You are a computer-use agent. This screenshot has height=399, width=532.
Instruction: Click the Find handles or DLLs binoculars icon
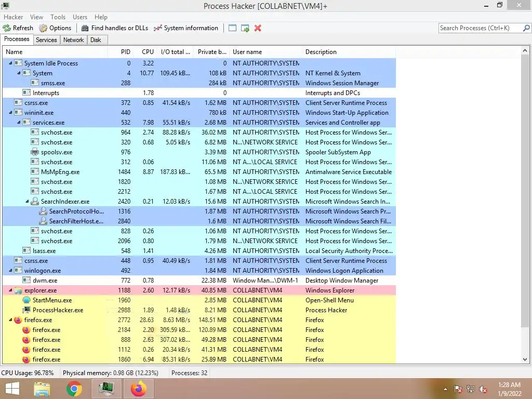[85, 28]
